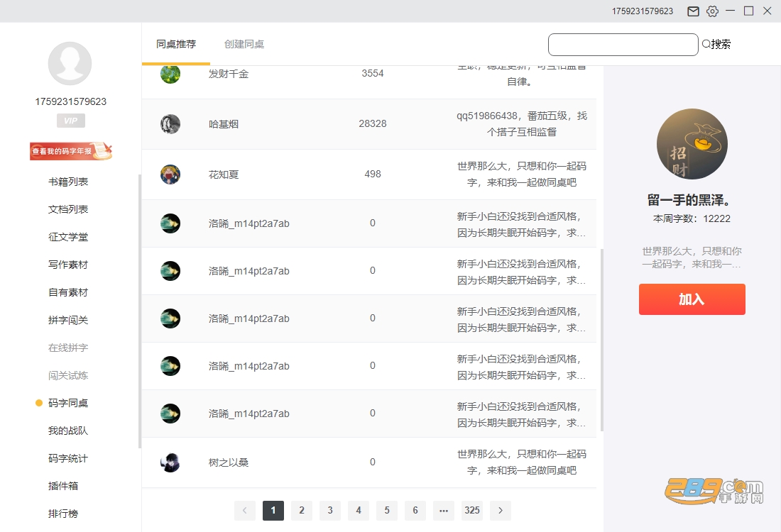Open the 查看我的码字年报 banner
This screenshot has width=781, height=532.
pos(71,151)
